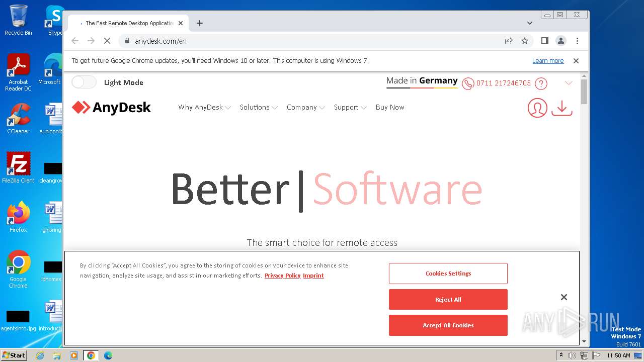This screenshot has height=362, width=644.
Task: Click Accept All Cookies button
Action: [x=448, y=325]
